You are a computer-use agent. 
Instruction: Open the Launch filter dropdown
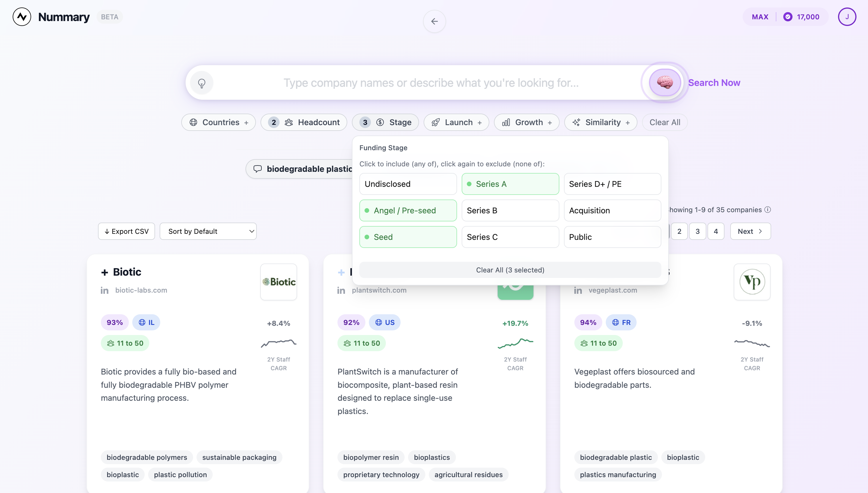point(456,122)
